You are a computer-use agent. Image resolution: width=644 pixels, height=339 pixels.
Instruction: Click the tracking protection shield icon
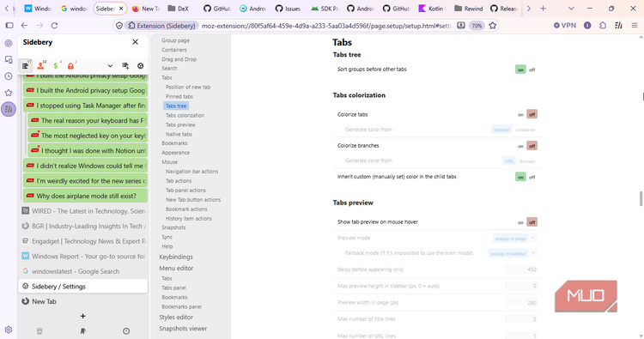[x=119, y=26]
